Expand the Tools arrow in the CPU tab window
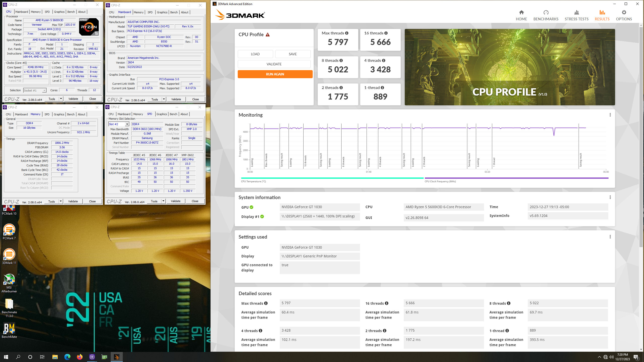 coord(61,99)
